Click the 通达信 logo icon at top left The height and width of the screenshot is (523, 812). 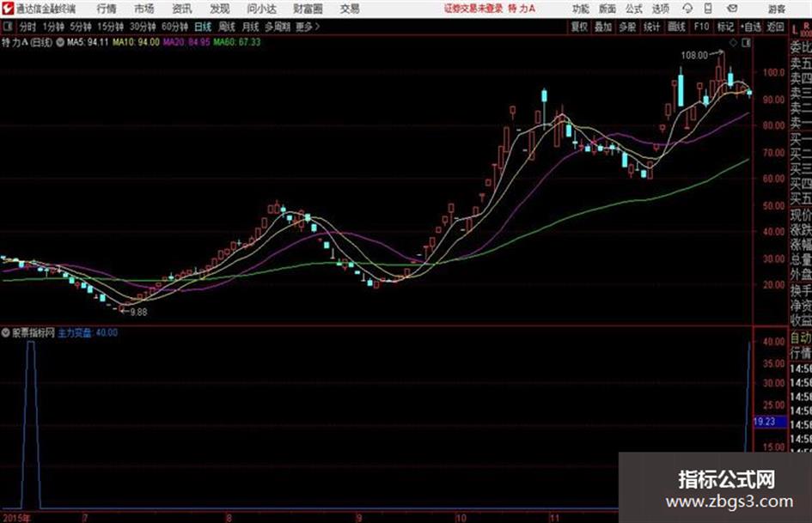7,9
